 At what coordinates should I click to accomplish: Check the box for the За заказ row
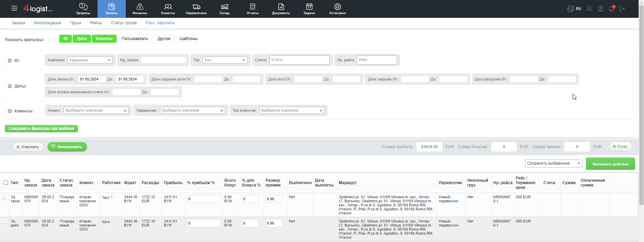pos(4,198)
